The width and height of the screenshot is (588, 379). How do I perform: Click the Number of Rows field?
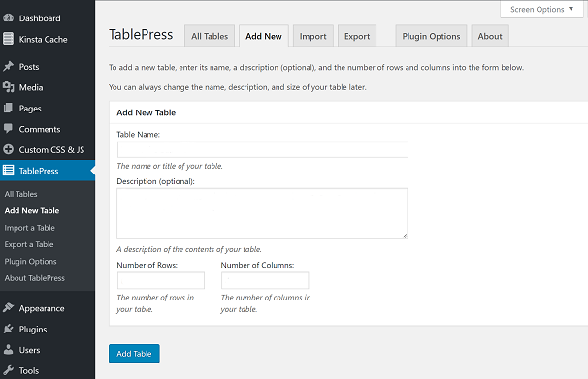coord(161,280)
